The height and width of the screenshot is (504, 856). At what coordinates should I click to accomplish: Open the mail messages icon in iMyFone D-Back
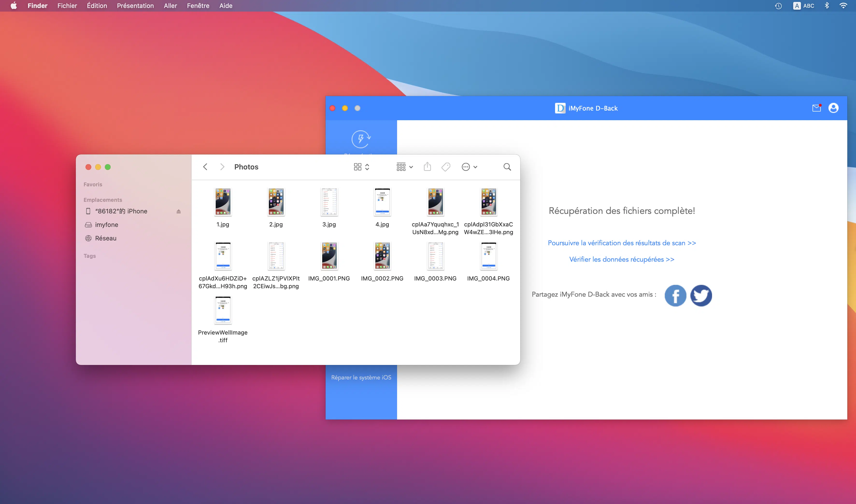(817, 108)
